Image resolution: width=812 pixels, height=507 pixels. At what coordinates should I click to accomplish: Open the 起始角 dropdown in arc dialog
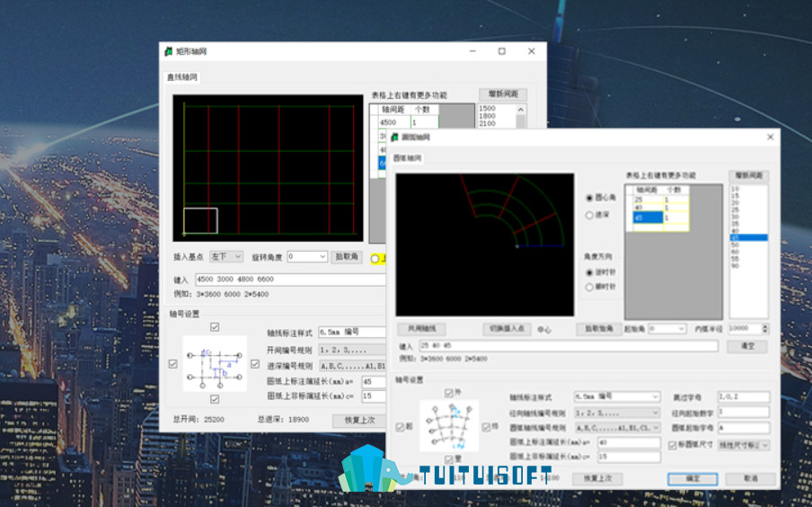click(x=667, y=329)
